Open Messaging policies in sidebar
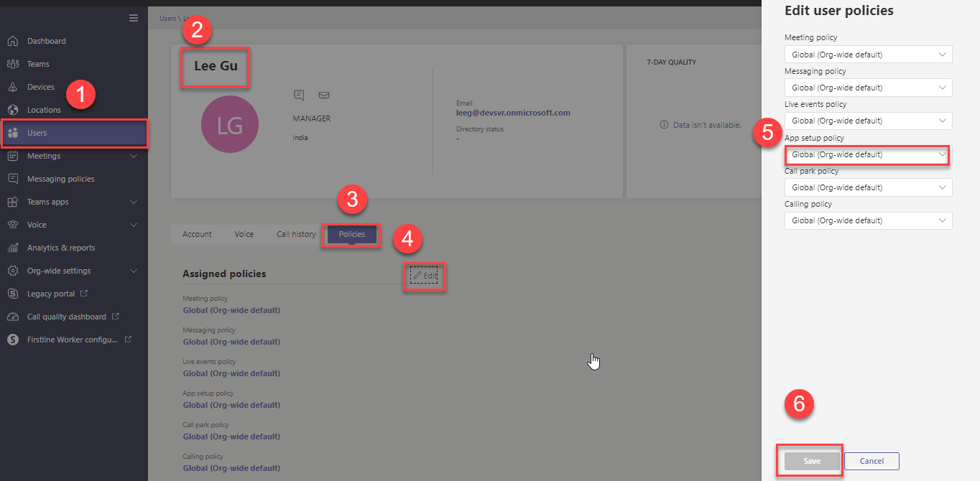 click(x=60, y=179)
